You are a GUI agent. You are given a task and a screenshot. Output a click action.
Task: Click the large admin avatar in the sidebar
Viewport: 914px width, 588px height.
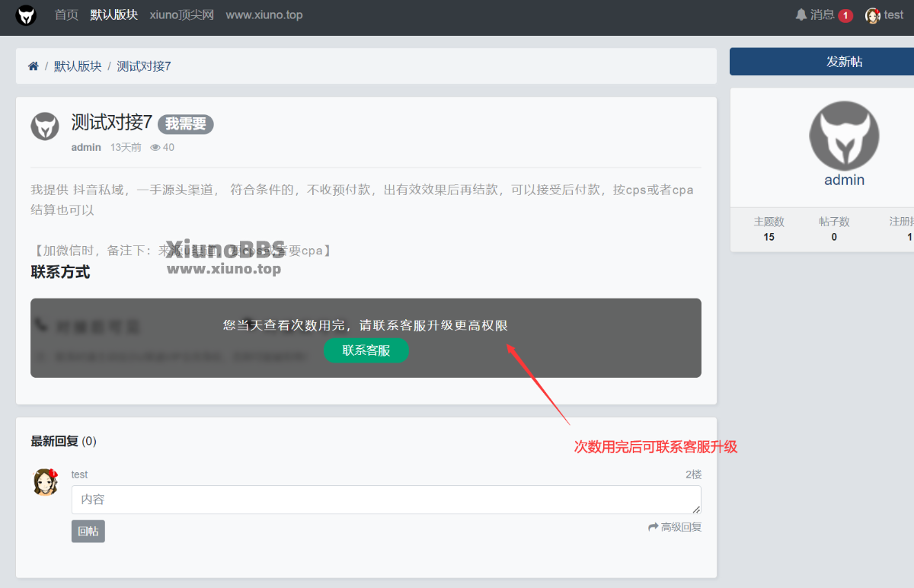pyautogui.click(x=844, y=136)
